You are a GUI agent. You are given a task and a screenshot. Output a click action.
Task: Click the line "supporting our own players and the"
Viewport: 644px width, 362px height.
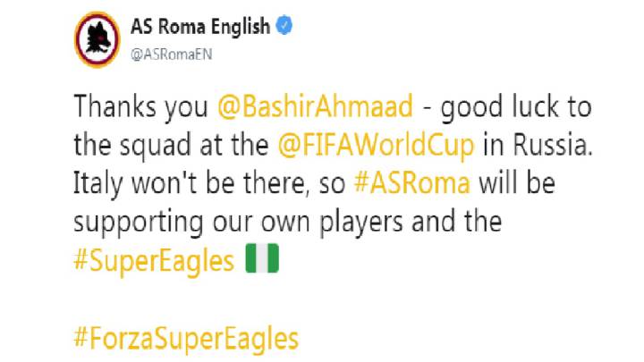pyautogui.click(x=288, y=222)
